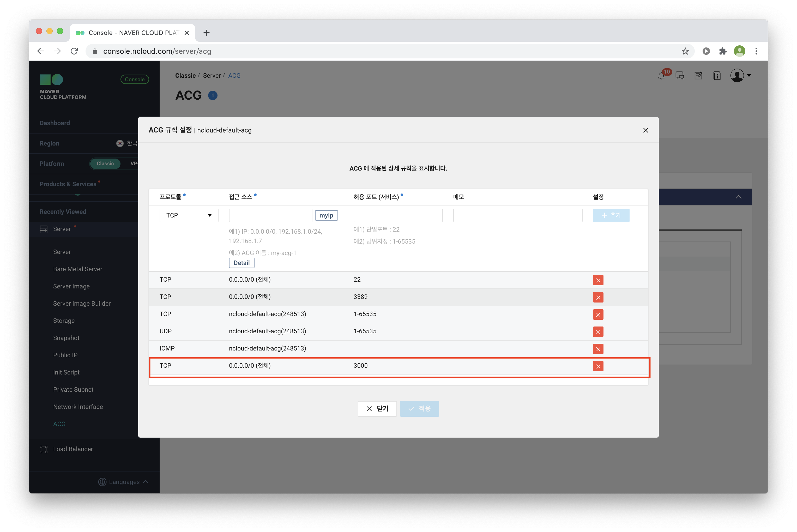
Task: Open the browser extensions puzzle icon
Action: tap(723, 51)
